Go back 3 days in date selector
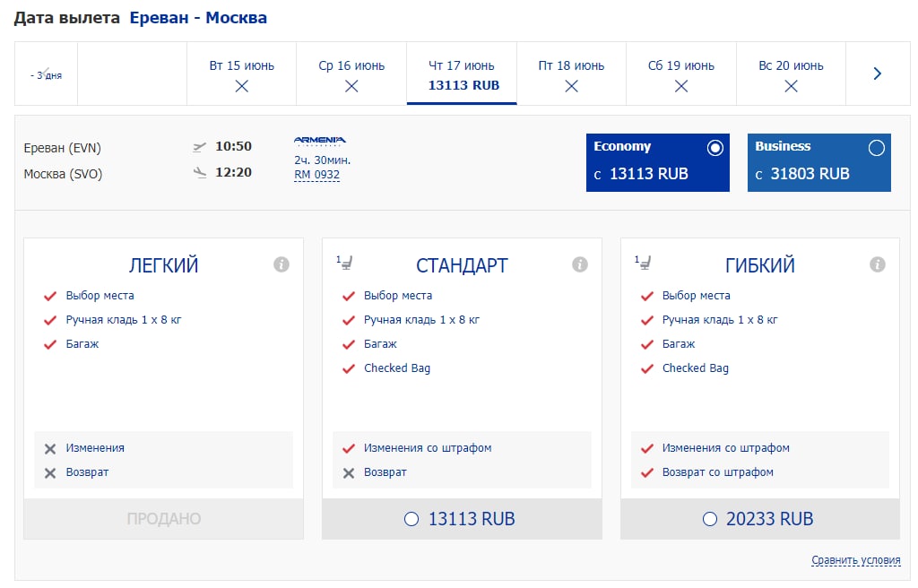The height and width of the screenshot is (588, 918). point(46,74)
